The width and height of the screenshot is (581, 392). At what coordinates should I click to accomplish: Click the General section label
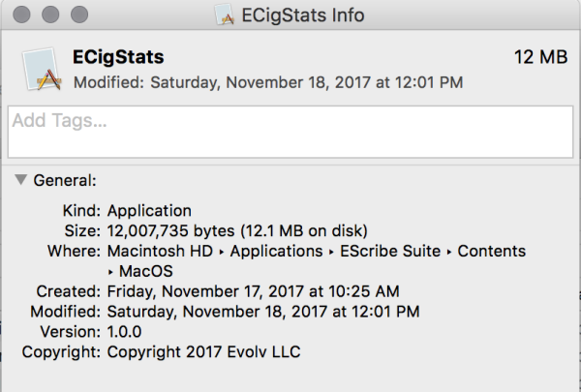[65, 180]
